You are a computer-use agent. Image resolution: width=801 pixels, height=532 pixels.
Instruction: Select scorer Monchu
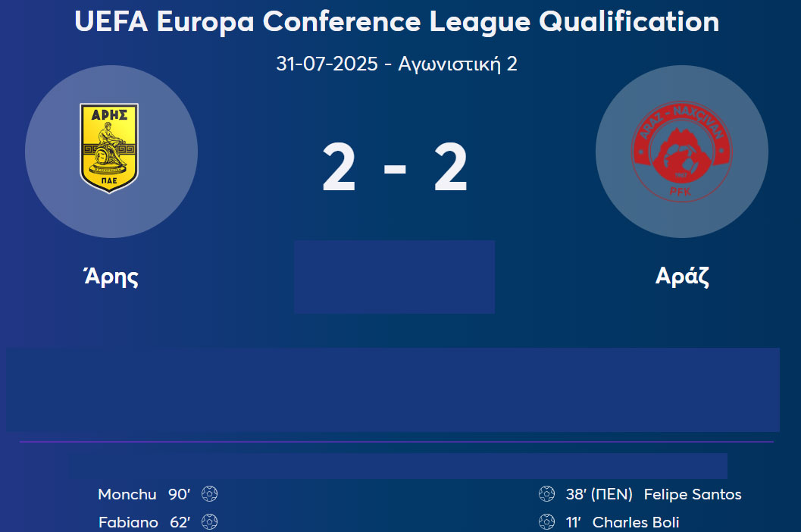click(127, 494)
